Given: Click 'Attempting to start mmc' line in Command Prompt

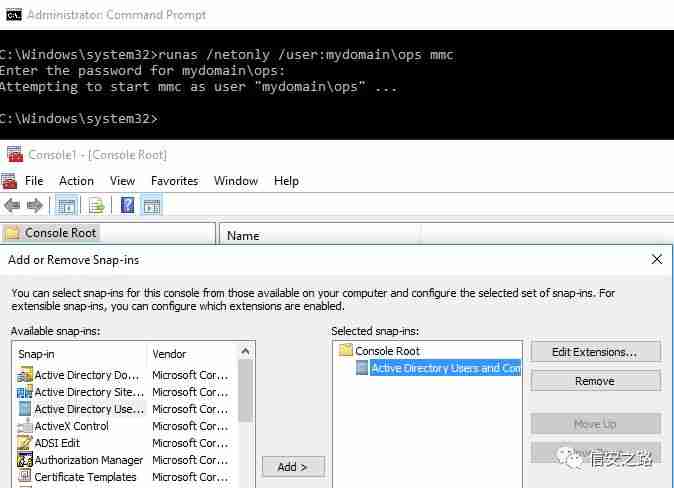Looking at the screenshot, I should [x=199, y=87].
